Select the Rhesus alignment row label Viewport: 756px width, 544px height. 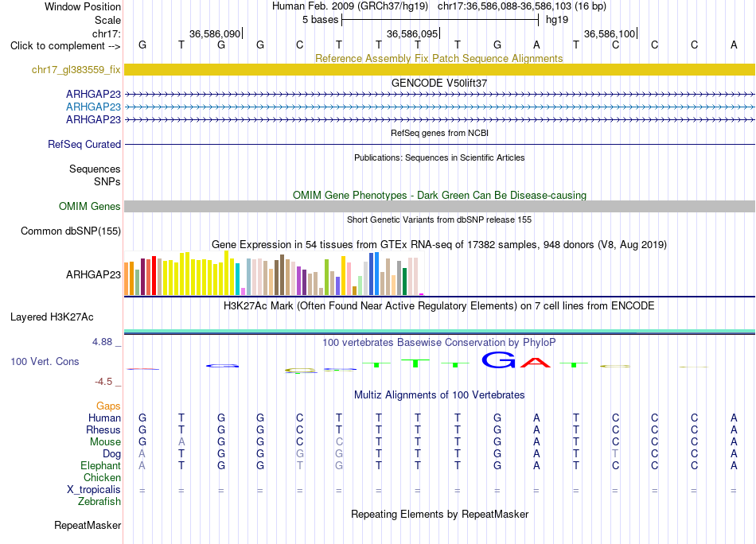[103, 429]
